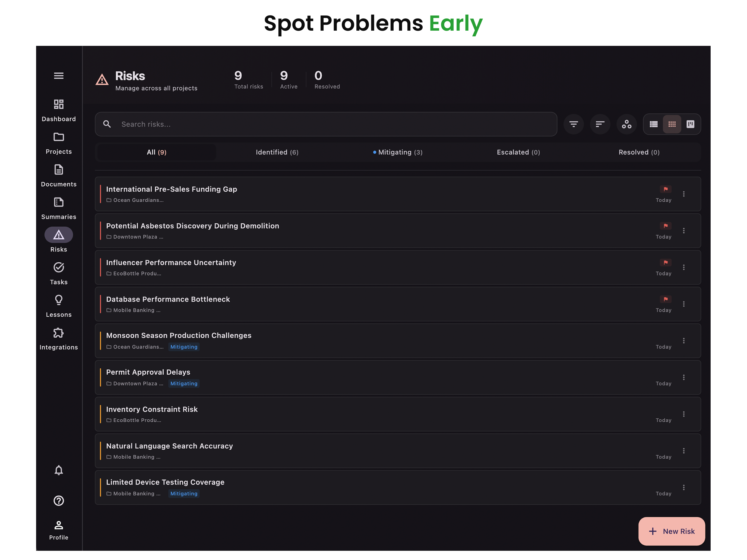The image size is (747, 560).
Task: Open Potential Asbestos Discovery During Demolition risk
Action: pyautogui.click(x=398, y=231)
